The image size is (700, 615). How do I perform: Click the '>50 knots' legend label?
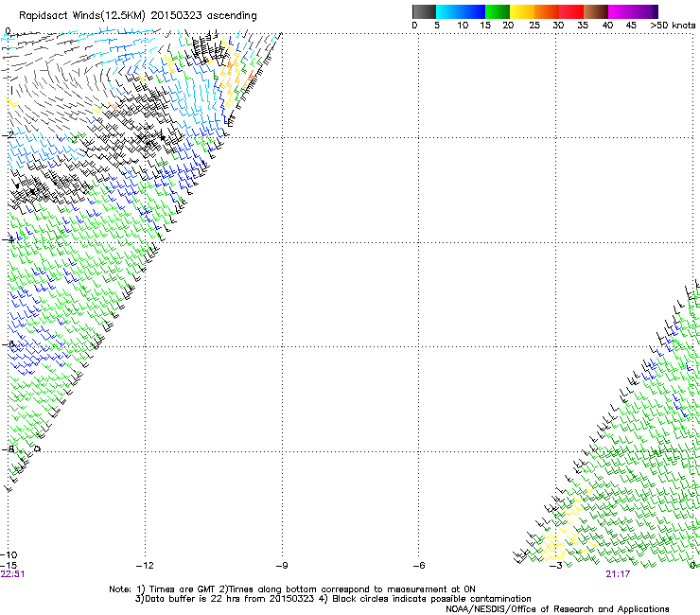(673, 26)
